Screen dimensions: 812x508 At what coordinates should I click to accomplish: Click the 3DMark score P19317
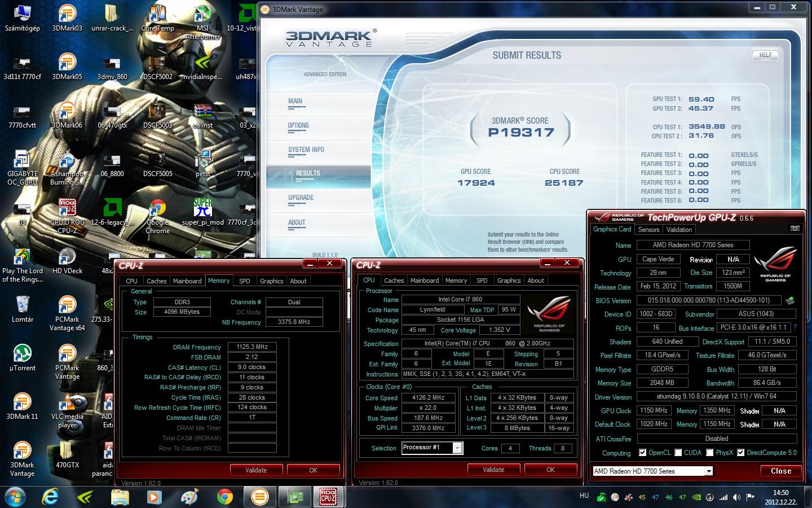tap(521, 133)
